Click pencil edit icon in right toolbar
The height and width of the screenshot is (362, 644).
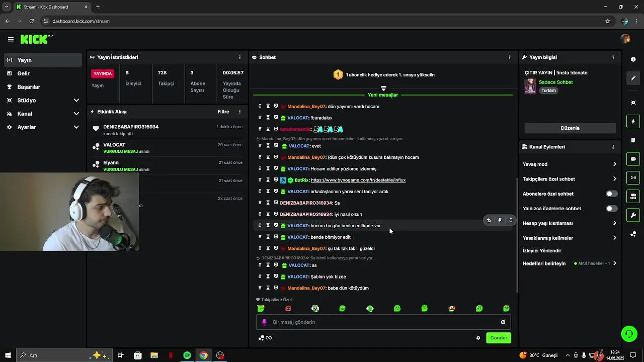coord(633,78)
